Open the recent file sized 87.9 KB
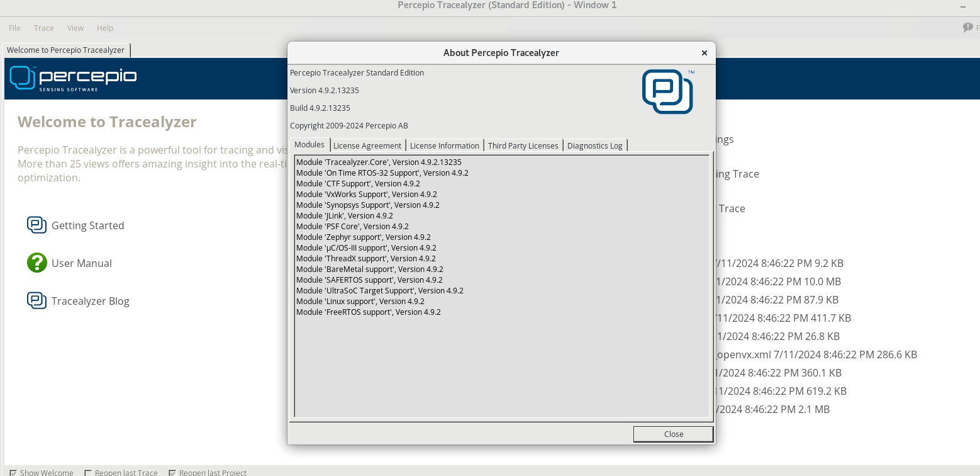980x476 pixels. (x=777, y=300)
